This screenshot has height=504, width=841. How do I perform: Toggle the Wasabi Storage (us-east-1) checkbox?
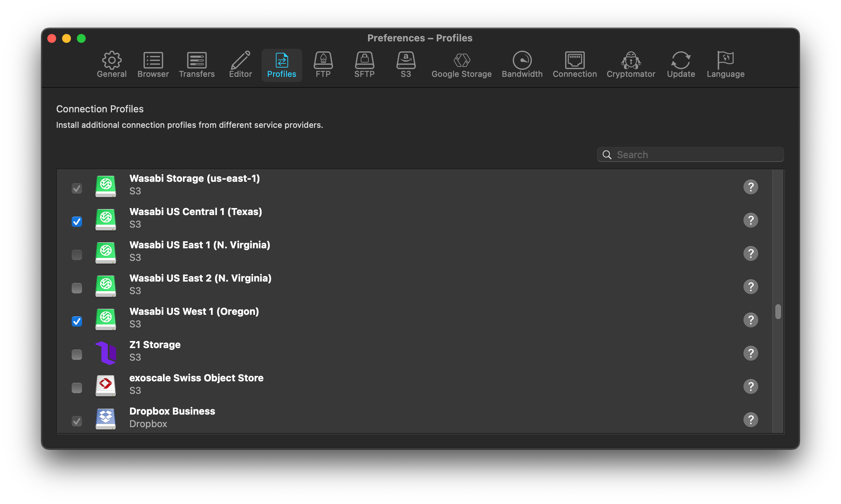(x=77, y=188)
